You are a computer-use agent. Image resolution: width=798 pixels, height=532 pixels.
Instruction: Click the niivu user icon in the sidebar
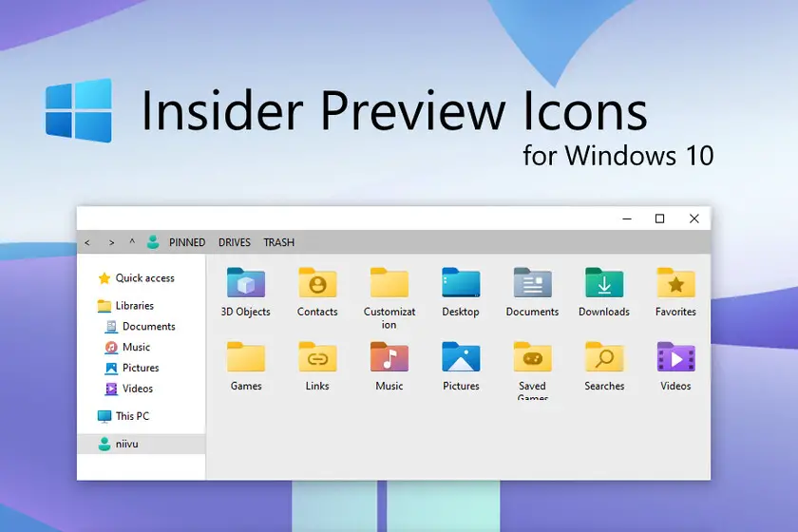point(104,444)
